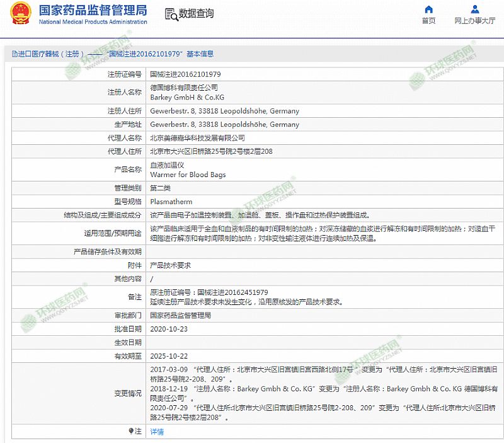Click the 产品技术要求 attachment entry
The width and height of the screenshot is (504, 443).
tap(170, 265)
